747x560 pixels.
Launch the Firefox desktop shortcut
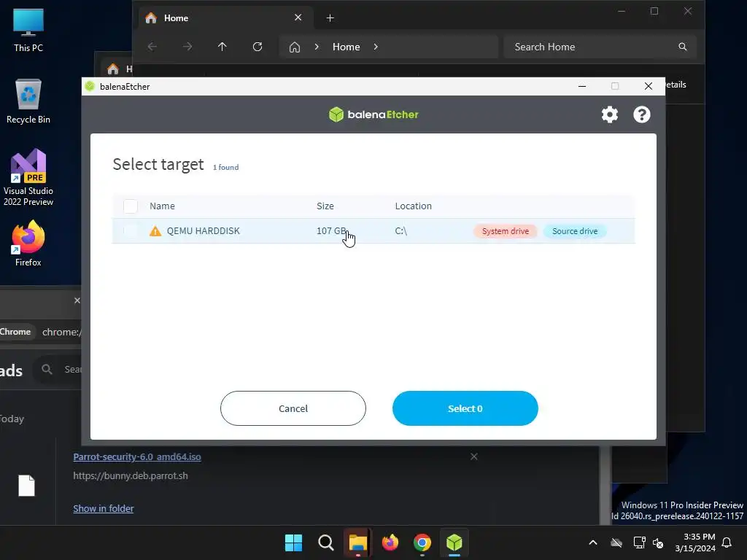(x=28, y=244)
